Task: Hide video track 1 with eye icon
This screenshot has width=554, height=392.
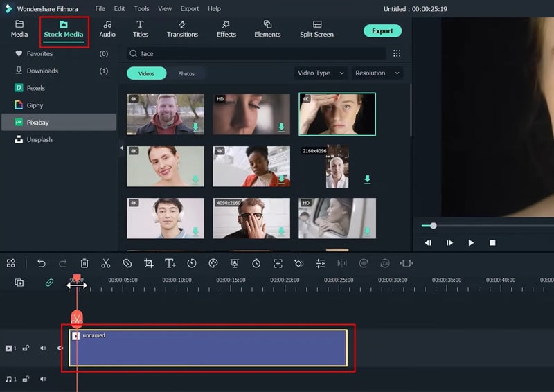Action: click(60, 348)
